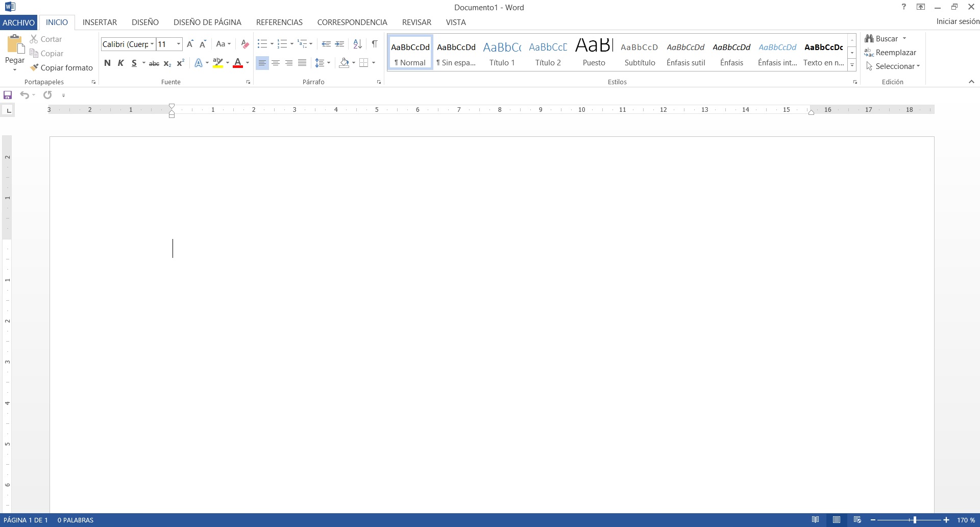Open the Párrafo dialog launcher

[379, 82]
